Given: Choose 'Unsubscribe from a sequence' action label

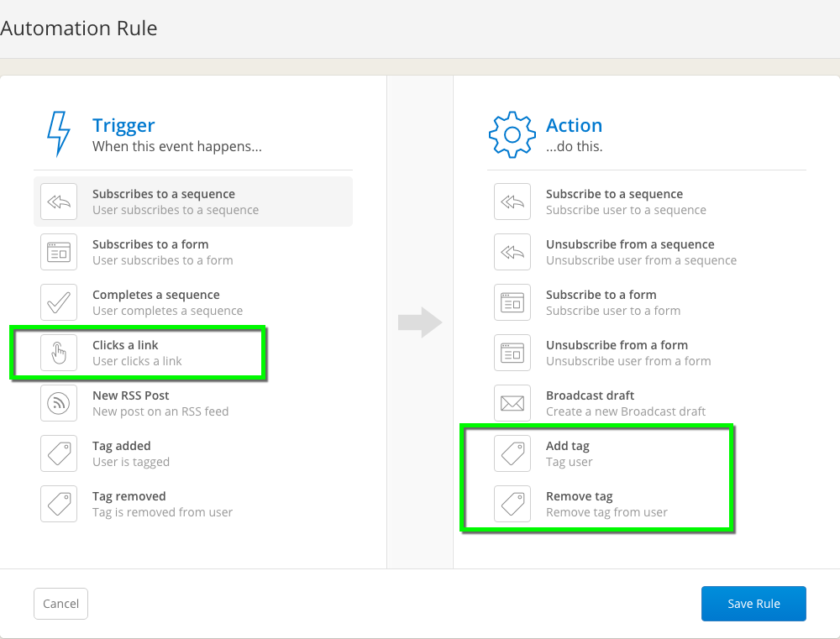Looking at the screenshot, I should click(630, 244).
